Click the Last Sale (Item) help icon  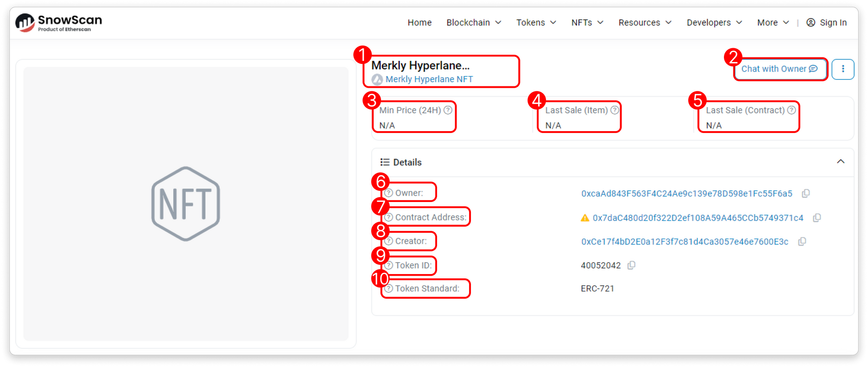615,110
